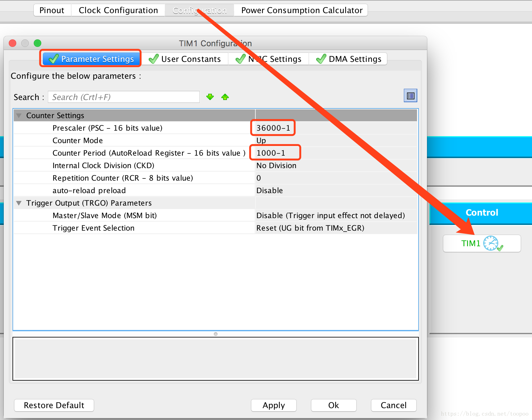Image resolution: width=532 pixels, height=420 pixels.
Task: Edit the Repetition Counter value 0
Action: 336,178
